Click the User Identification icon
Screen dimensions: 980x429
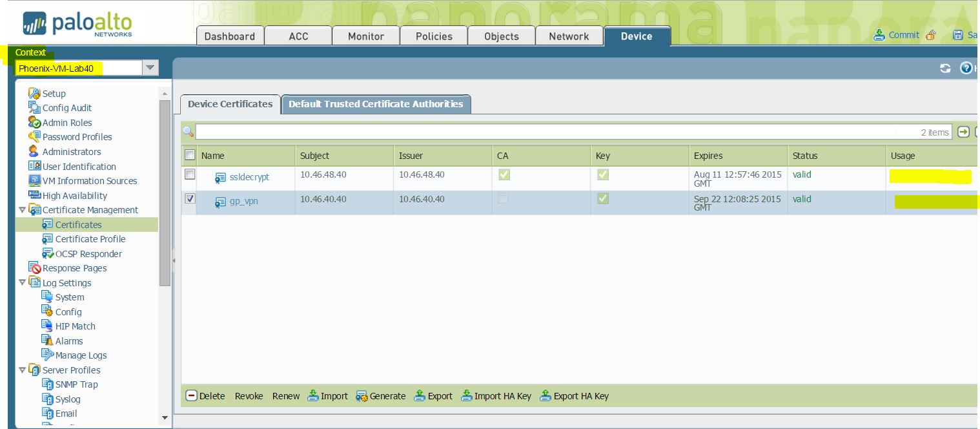[x=34, y=167]
